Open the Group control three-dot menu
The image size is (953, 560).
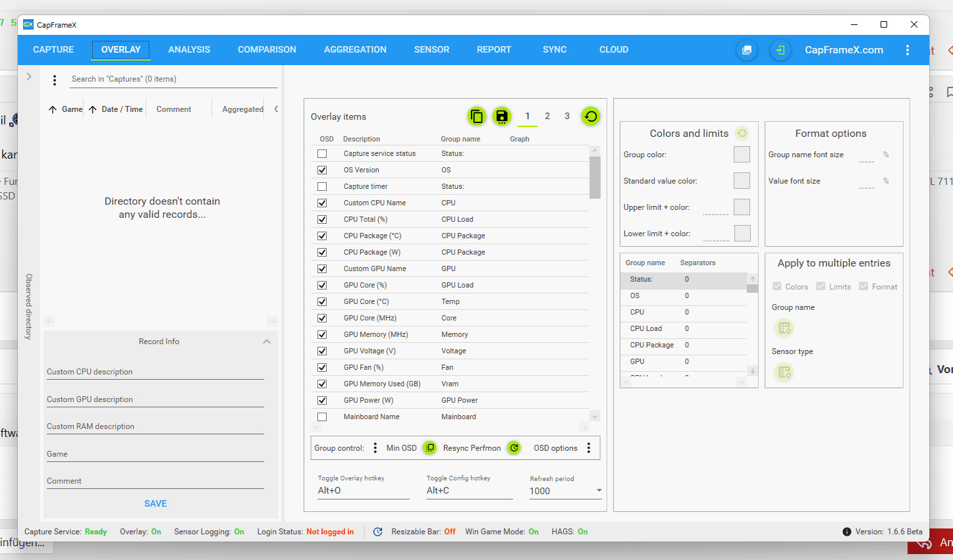click(x=375, y=448)
